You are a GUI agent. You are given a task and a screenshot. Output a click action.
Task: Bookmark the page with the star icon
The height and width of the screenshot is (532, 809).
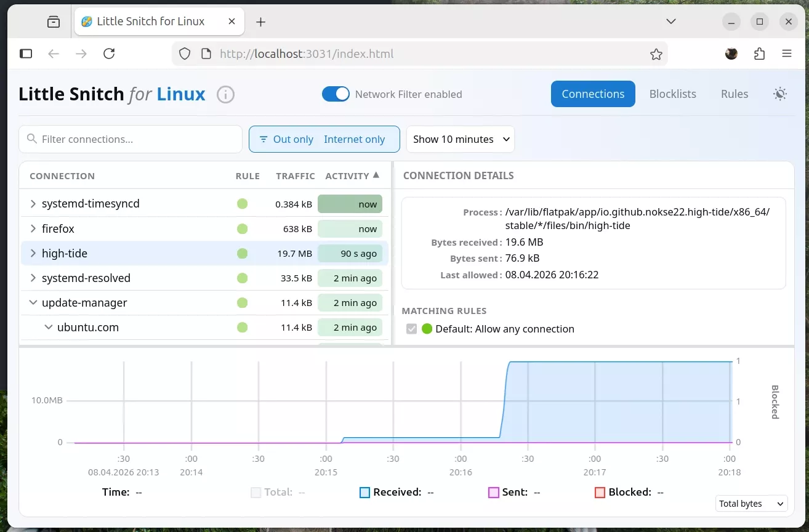(656, 54)
